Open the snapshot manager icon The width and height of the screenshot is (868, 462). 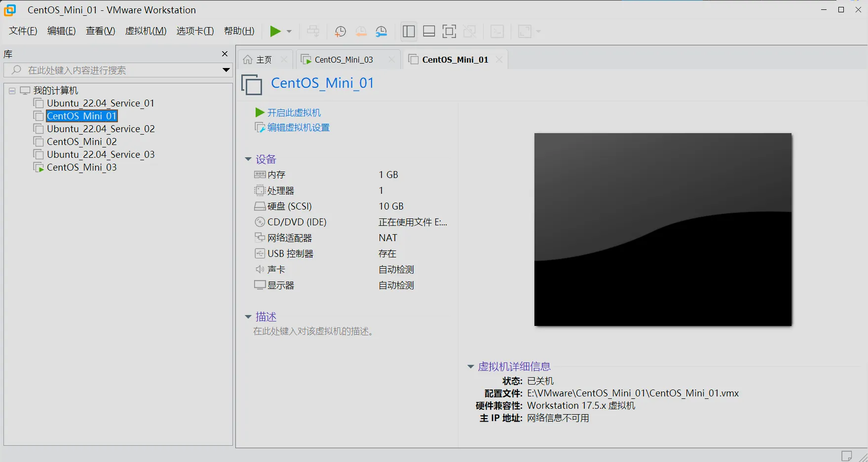pos(381,31)
